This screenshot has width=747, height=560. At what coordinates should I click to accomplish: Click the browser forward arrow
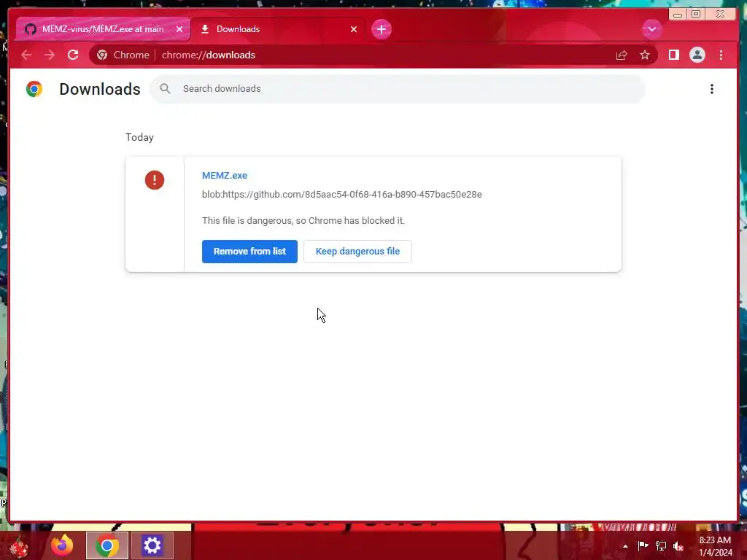(x=49, y=55)
